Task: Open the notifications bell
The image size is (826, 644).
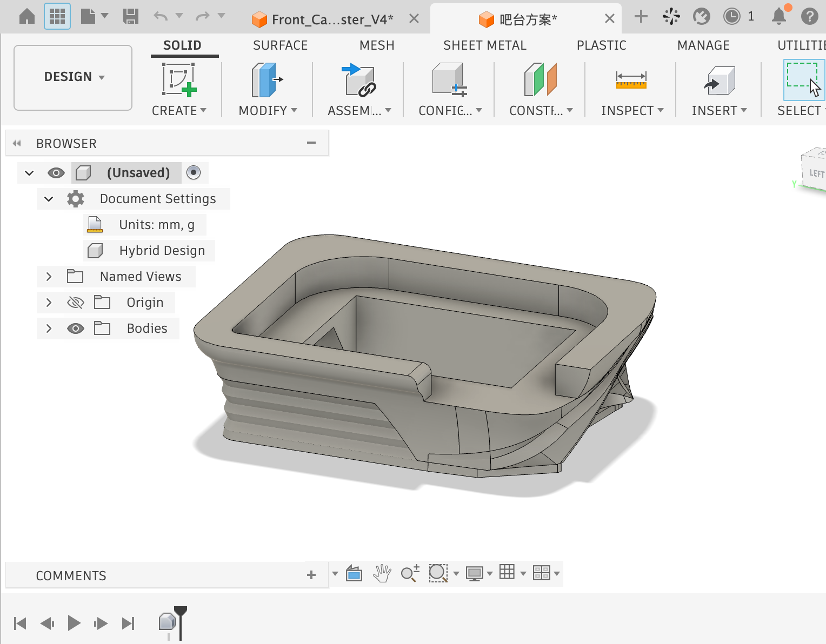Action: click(779, 16)
